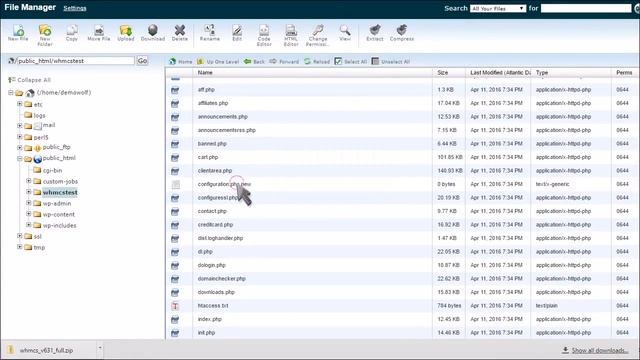This screenshot has height=360, width=640.
Task: Click the Go button
Action: pyautogui.click(x=142, y=61)
